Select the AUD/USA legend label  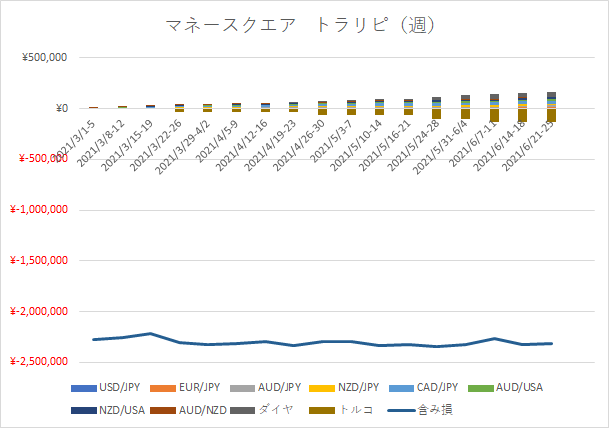coord(520,387)
